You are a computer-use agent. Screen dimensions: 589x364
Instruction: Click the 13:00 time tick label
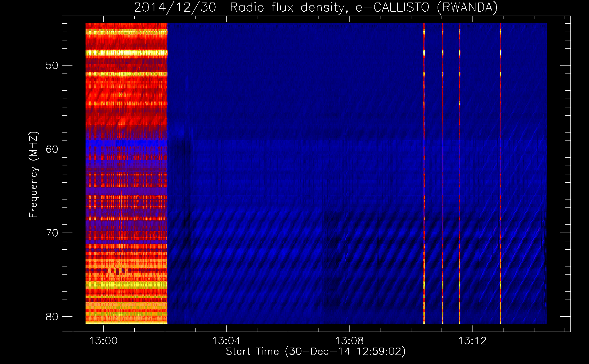pos(104,341)
